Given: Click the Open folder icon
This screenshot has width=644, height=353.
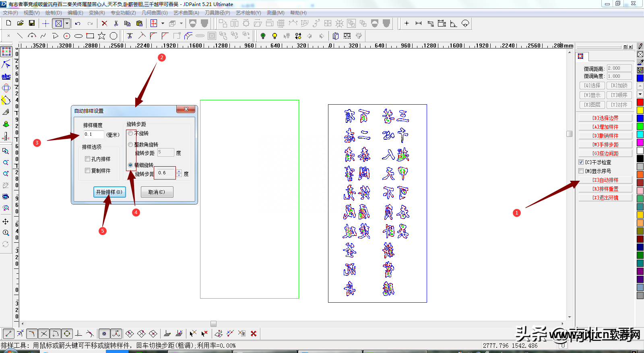Looking at the screenshot, I should click(x=20, y=23).
